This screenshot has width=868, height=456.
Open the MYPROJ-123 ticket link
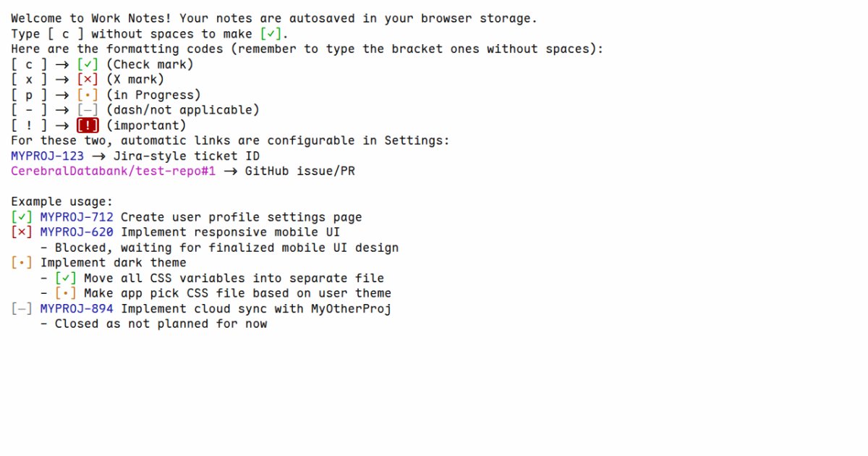47,156
